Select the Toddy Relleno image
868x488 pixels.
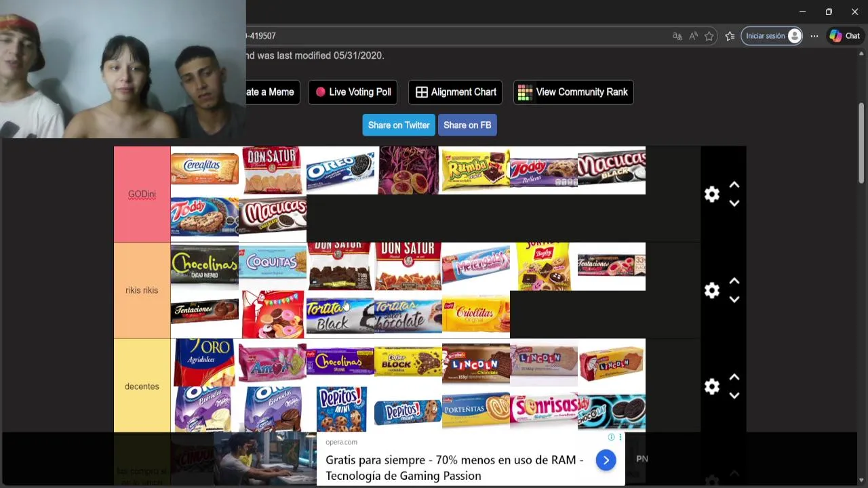coord(544,170)
